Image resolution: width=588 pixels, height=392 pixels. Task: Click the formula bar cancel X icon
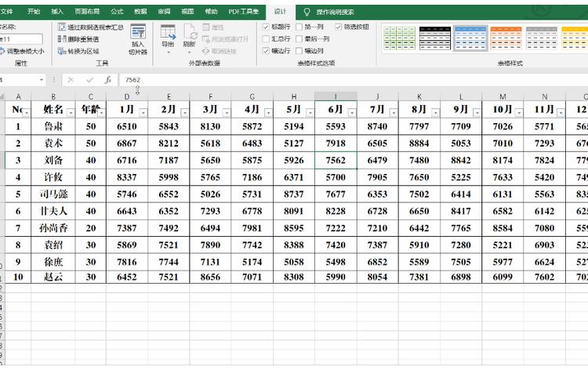(x=71, y=80)
